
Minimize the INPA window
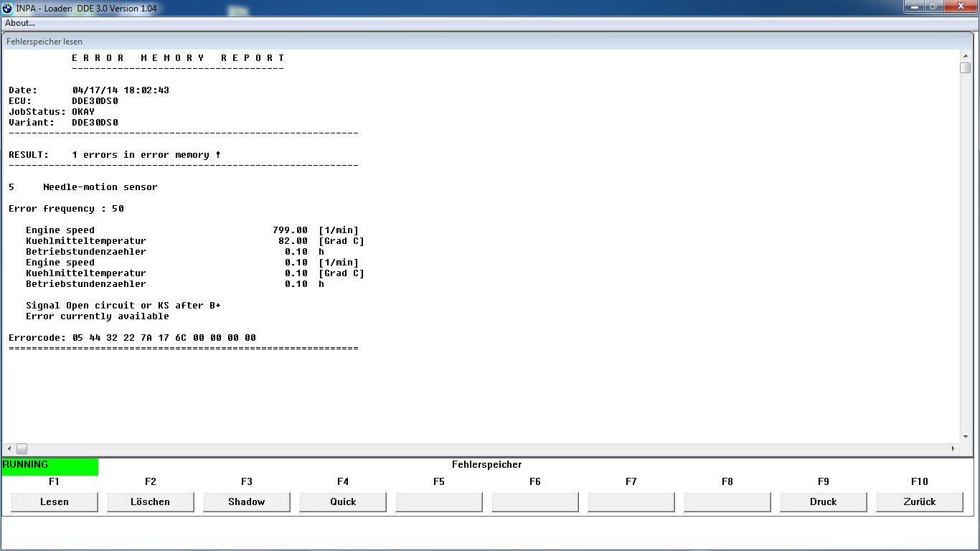[x=913, y=6]
